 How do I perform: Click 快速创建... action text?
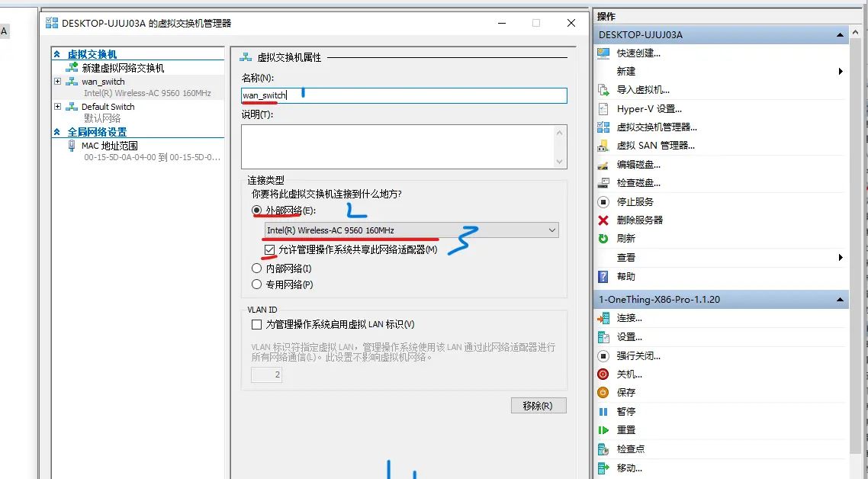click(x=638, y=53)
